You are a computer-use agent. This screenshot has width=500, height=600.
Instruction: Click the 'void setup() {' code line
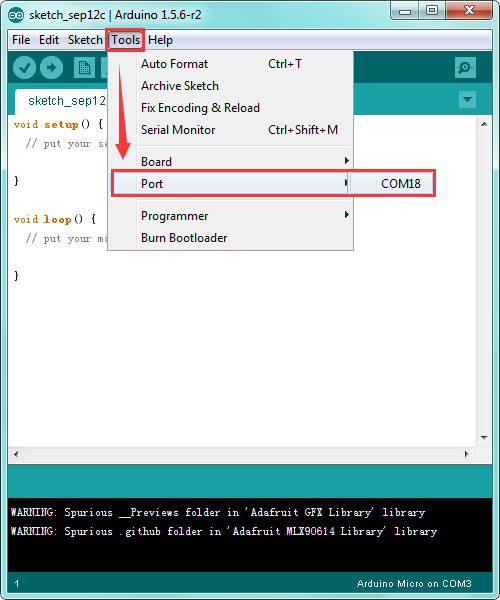click(58, 124)
